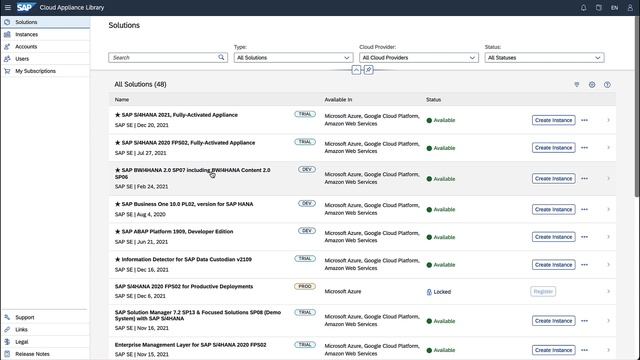Create instance for ABAP Platform 1909

[553, 237]
